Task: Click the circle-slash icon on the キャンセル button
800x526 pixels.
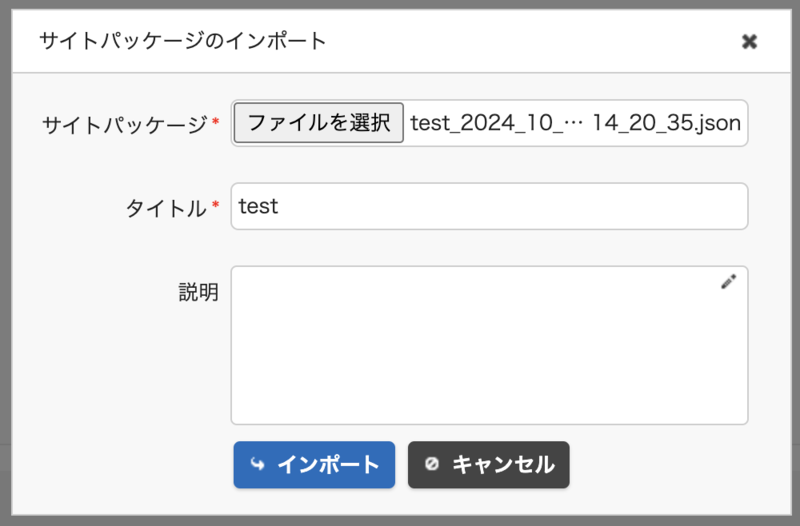Action: (431, 464)
